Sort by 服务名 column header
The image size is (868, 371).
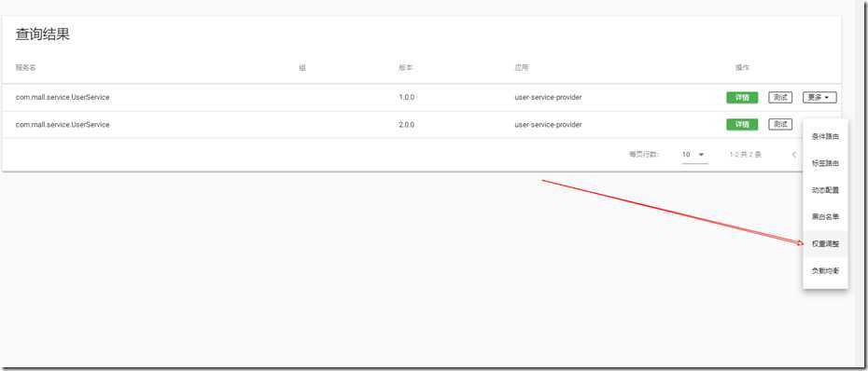pos(25,68)
